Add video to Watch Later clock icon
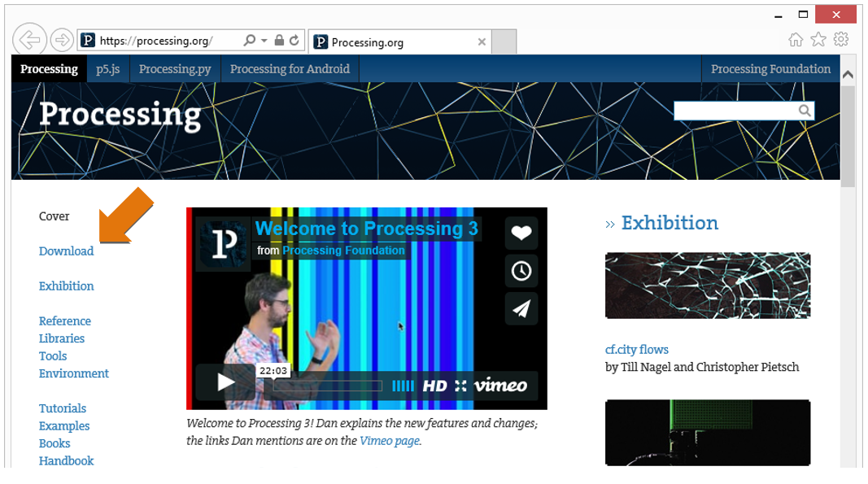 [521, 271]
